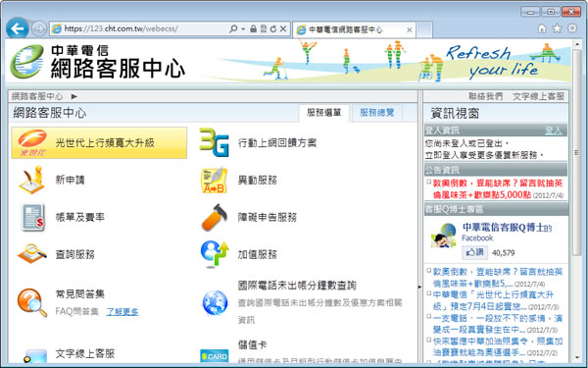Stop loading with the X icon

(x=283, y=28)
